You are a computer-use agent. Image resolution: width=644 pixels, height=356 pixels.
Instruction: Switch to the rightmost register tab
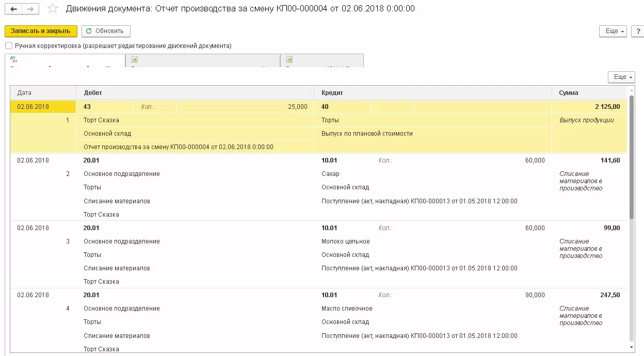[x=321, y=60]
